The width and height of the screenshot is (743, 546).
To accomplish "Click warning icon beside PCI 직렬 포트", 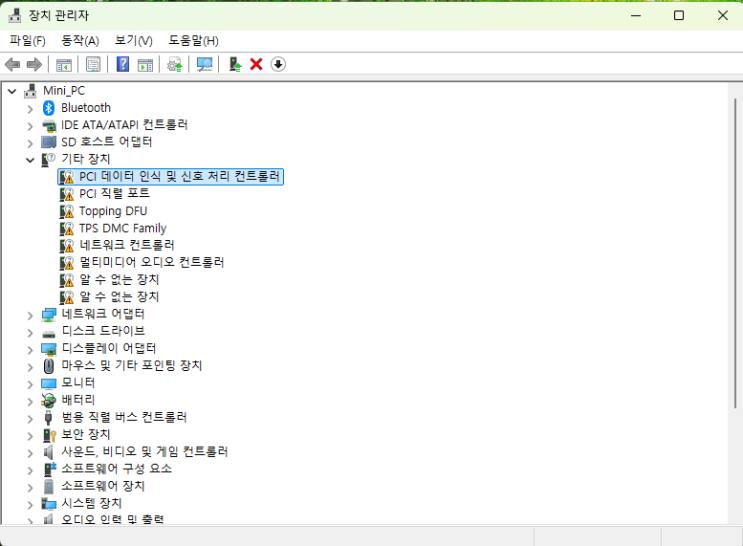I will (x=67, y=194).
